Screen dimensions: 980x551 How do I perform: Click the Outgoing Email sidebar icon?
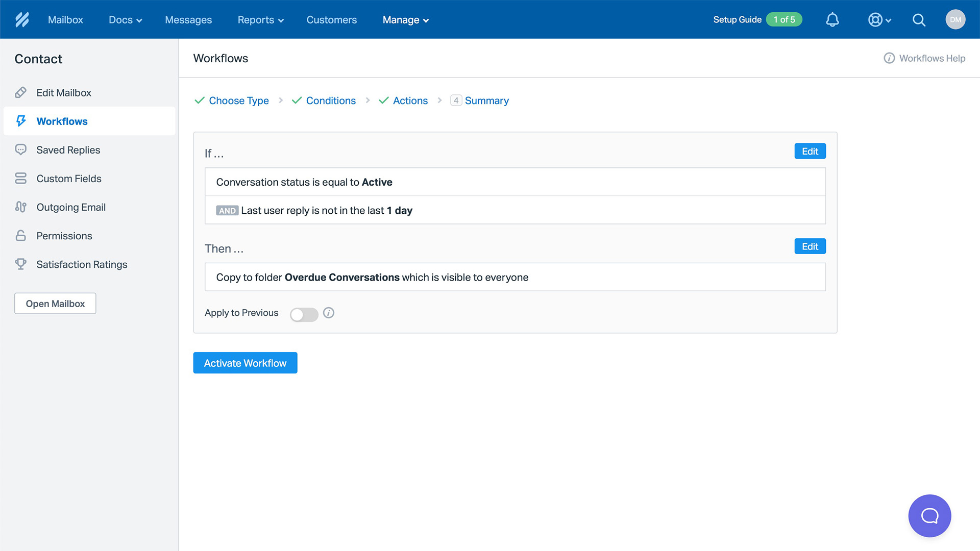click(20, 207)
